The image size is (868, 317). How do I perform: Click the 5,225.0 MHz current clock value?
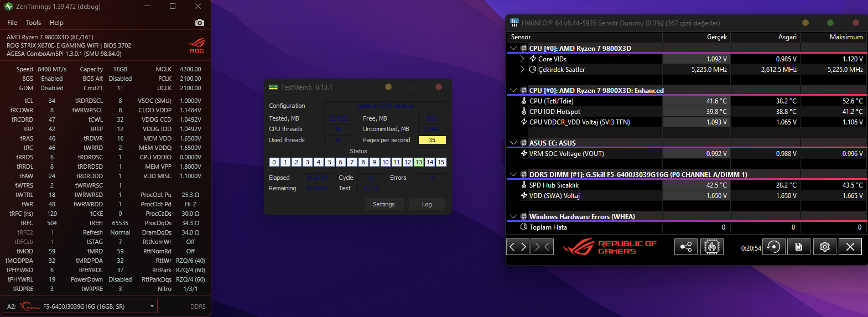click(709, 69)
